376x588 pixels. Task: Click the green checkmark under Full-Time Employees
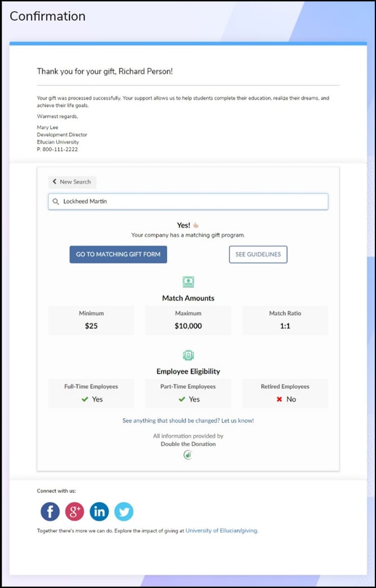click(85, 399)
